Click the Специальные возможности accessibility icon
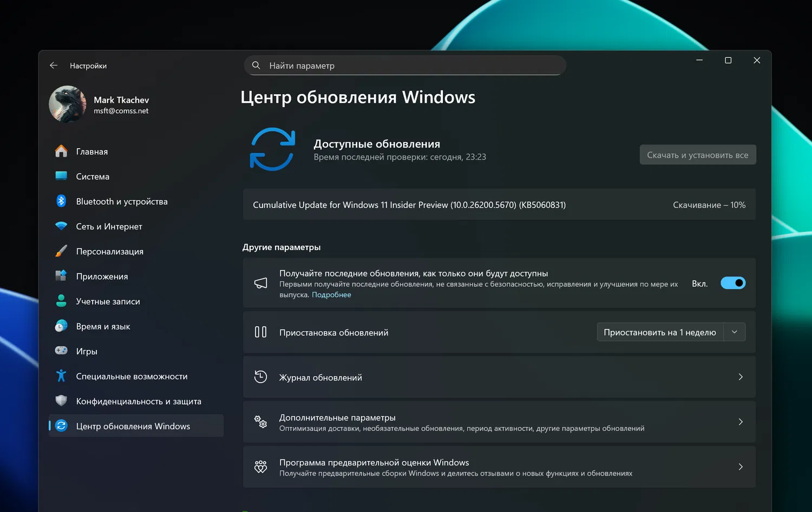The image size is (812, 512). tap(61, 376)
